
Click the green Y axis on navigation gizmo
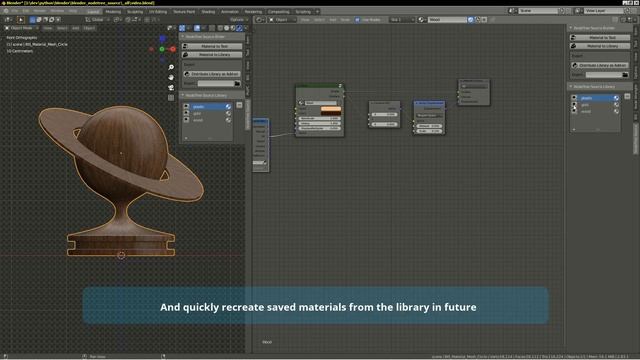tap(162, 49)
